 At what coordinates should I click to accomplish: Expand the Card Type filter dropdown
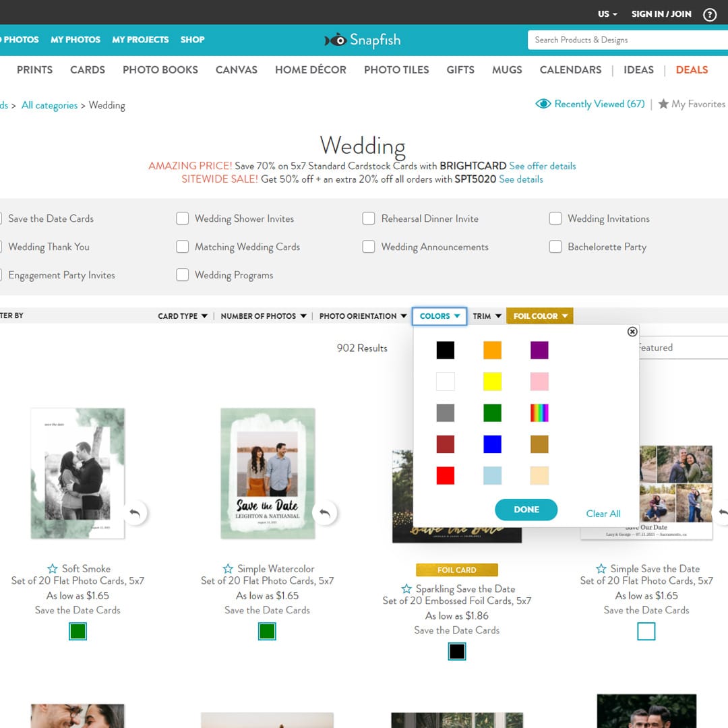point(181,315)
